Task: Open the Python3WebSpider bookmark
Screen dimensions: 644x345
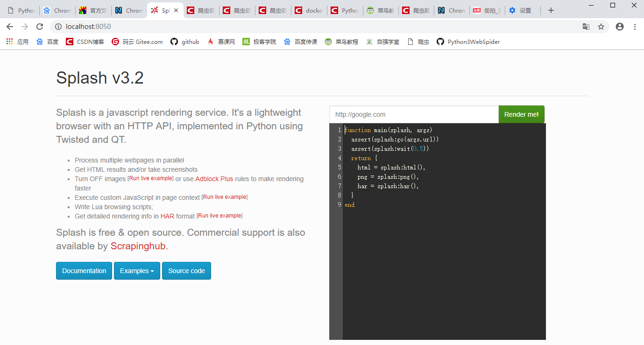Action: pyautogui.click(x=468, y=42)
